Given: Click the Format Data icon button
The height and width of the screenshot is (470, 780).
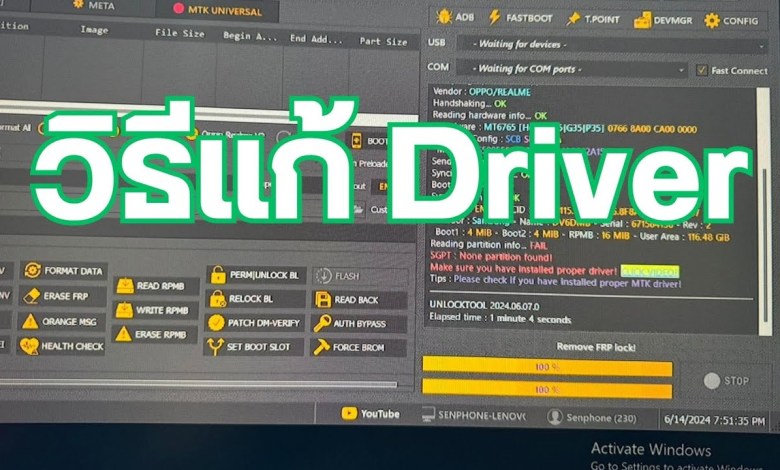Looking at the screenshot, I should [x=33, y=270].
